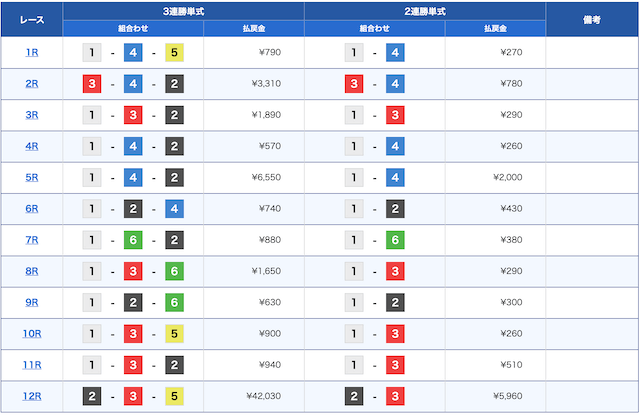
Task: Open the 2R race link
Action: (32, 84)
